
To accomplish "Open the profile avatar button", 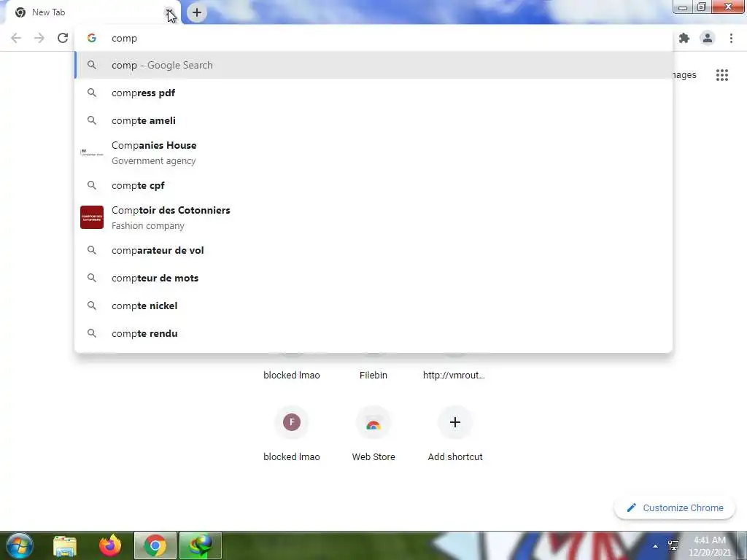I will click(708, 38).
